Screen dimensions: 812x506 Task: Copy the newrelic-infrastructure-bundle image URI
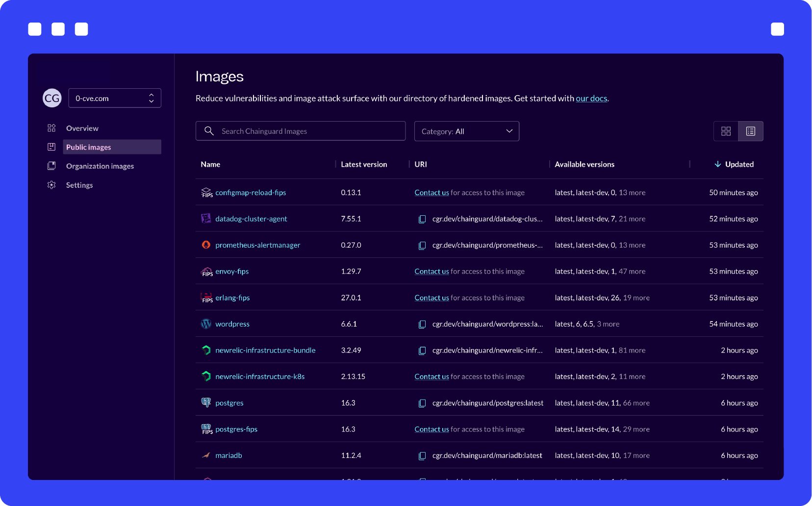(422, 351)
